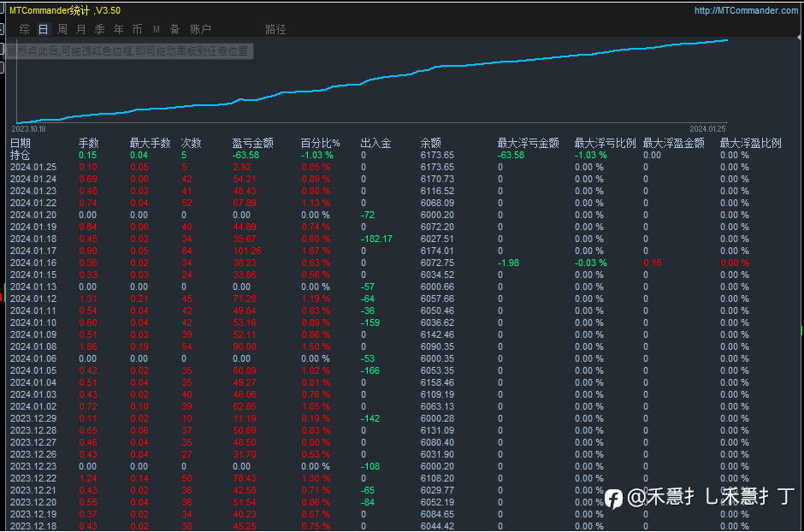The height and width of the screenshot is (532, 804).
Task: Select the 2024.01.16 row
Action: (33, 263)
